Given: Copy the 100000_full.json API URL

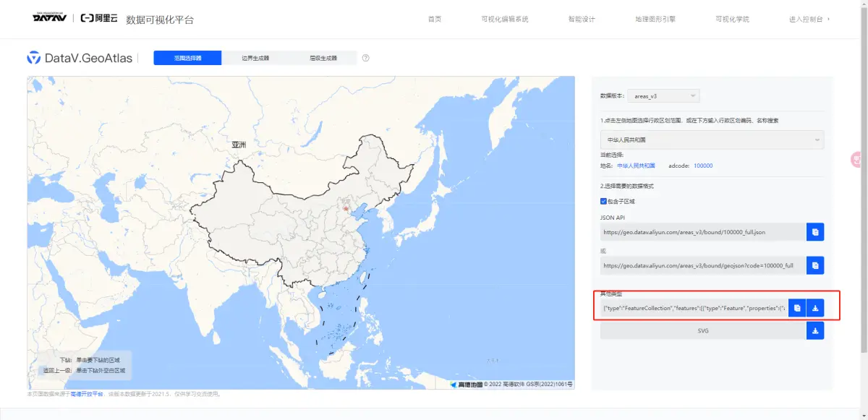Looking at the screenshot, I should click(x=815, y=232).
